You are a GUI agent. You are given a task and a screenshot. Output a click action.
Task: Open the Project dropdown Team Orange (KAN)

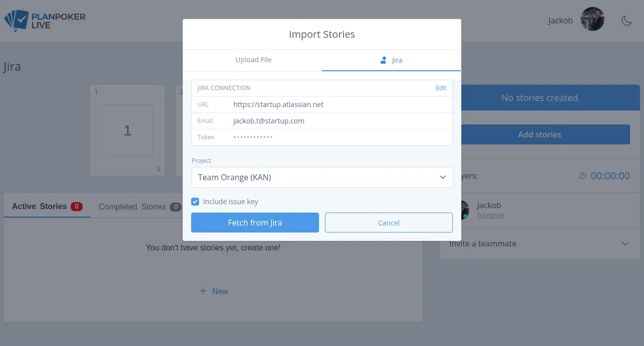[322, 177]
